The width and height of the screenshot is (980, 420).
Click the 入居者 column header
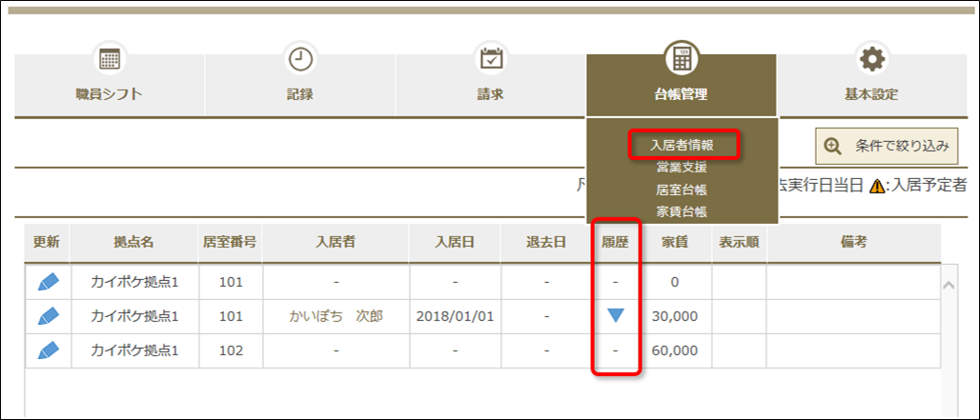pyautogui.click(x=336, y=243)
